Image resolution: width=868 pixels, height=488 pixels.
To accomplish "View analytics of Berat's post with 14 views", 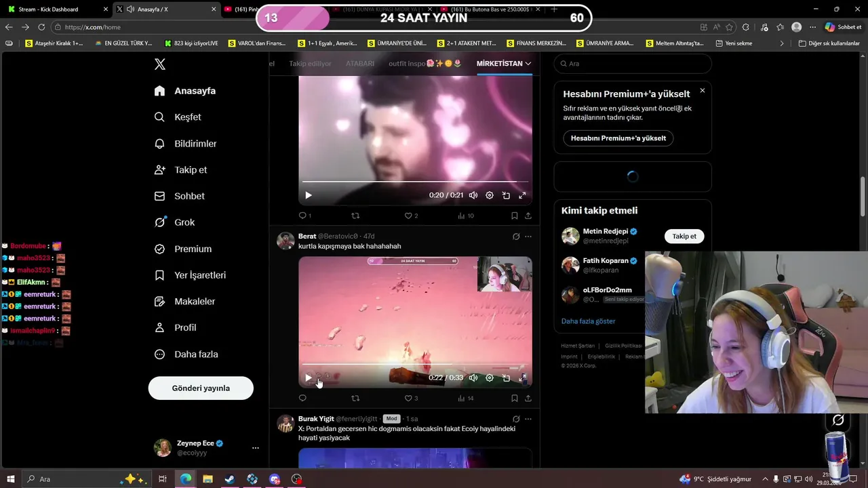I will point(466,398).
